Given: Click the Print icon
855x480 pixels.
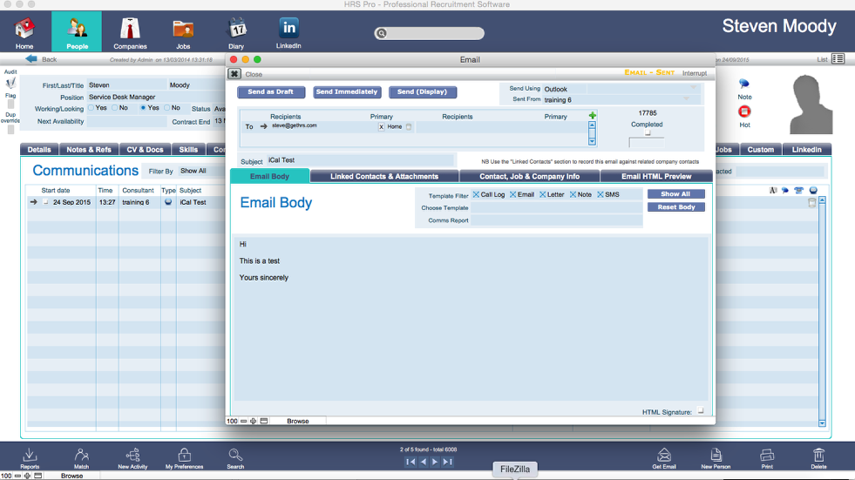Looking at the screenshot, I should coord(767,455).
